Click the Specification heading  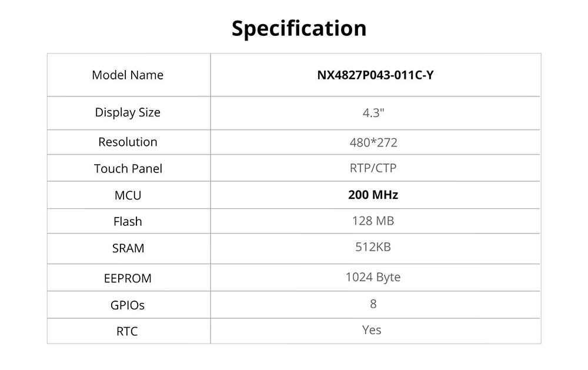coord(299,28)
